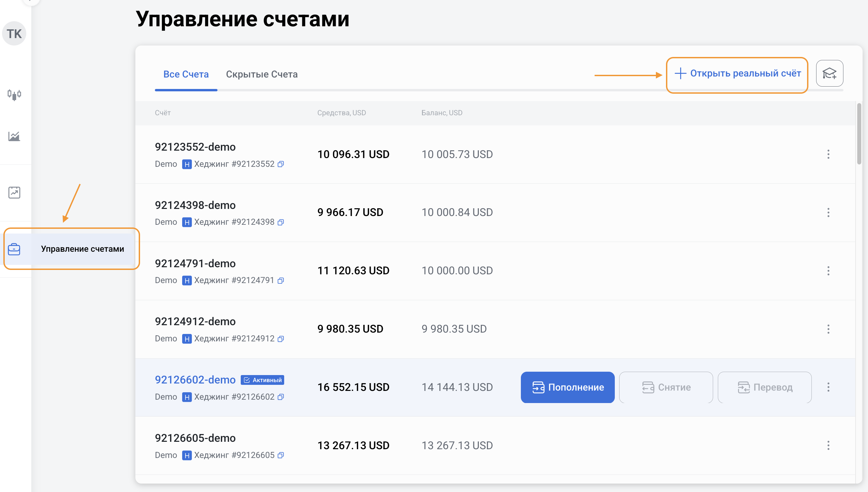The image size is (868, 492).
Task: Open the briefcase account management icon
Action: pyautogui.click(x=14, y=249)
